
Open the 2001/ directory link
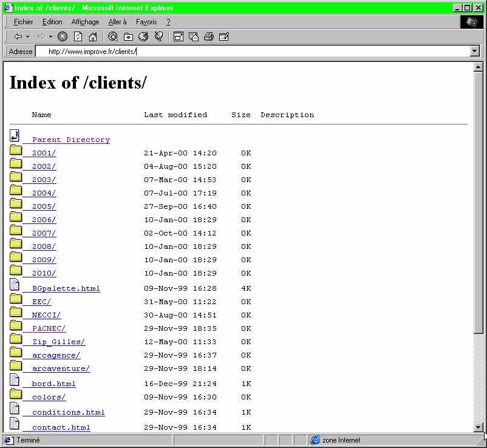tap(44, 153)
